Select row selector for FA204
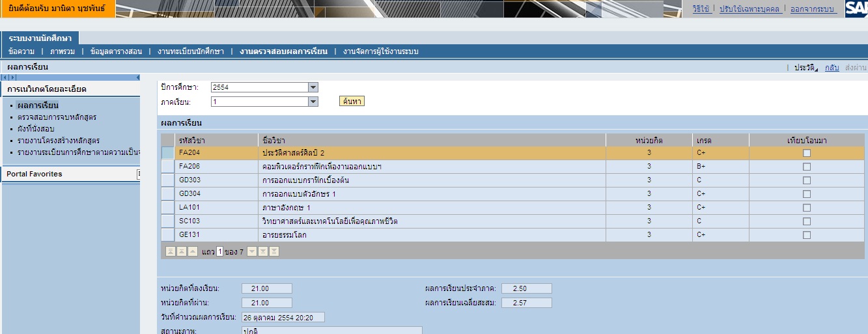868x334 pixels. [x=168, y=153]
